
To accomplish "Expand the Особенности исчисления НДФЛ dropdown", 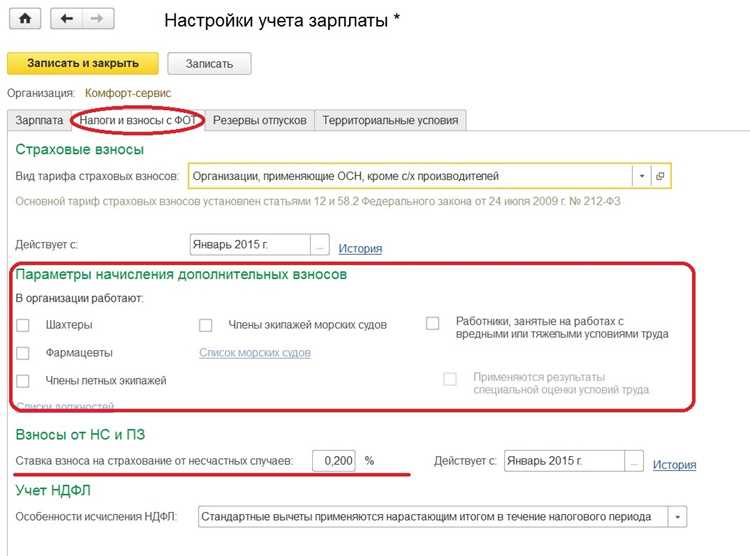I will (x=677, y=517).
